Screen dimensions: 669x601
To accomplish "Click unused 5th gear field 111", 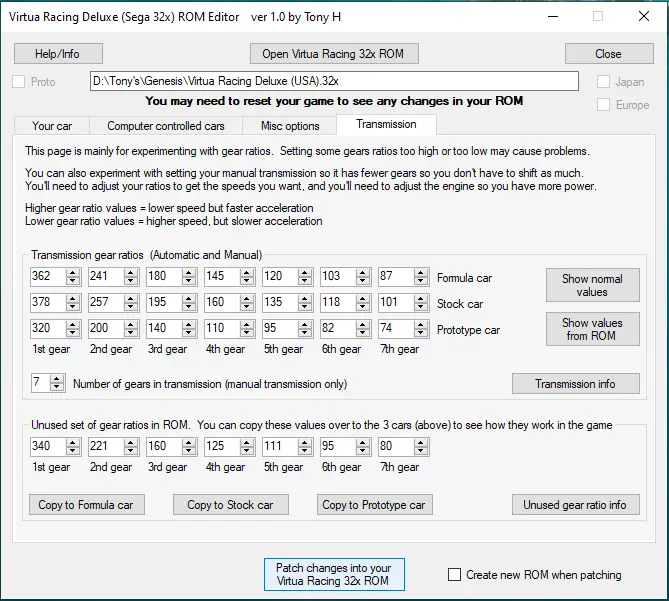I will pyautogui.click(x=280, y=447).
